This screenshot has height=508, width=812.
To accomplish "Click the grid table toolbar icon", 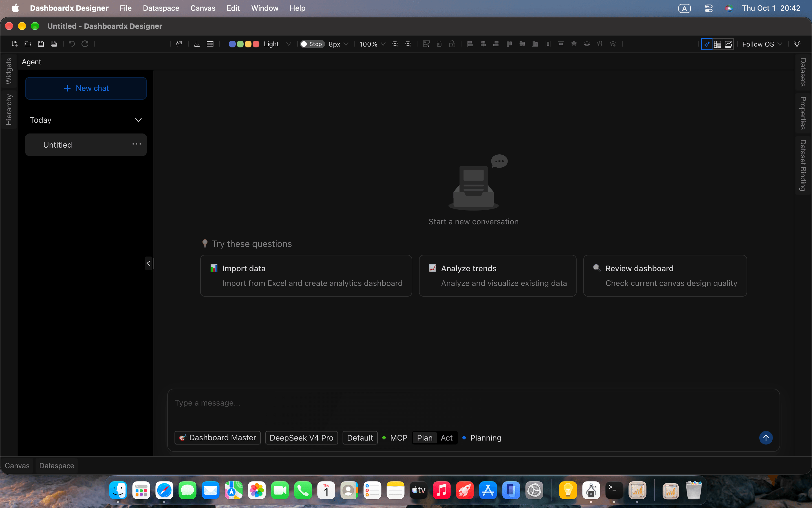I will pyautogui.click(x=210, y=44).
